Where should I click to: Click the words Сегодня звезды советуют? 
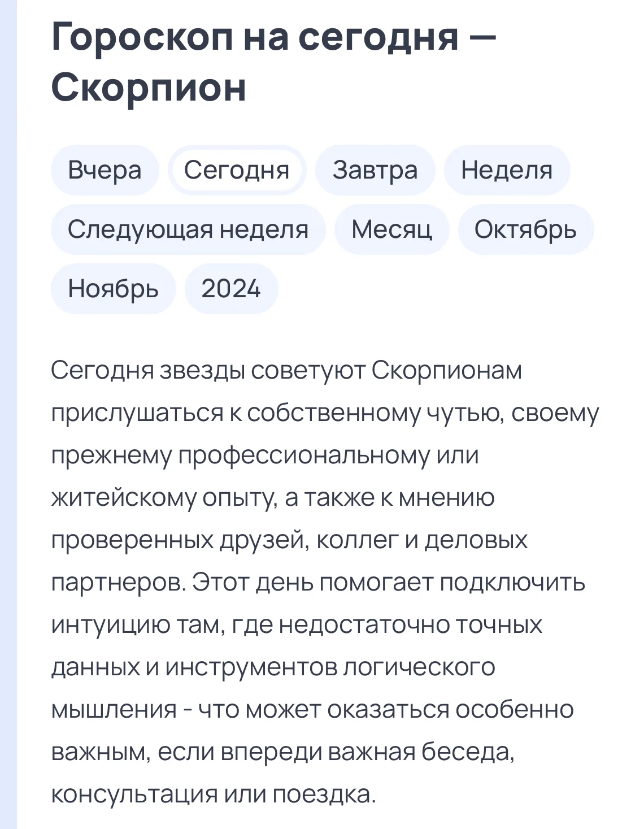(x=209, y=371)
